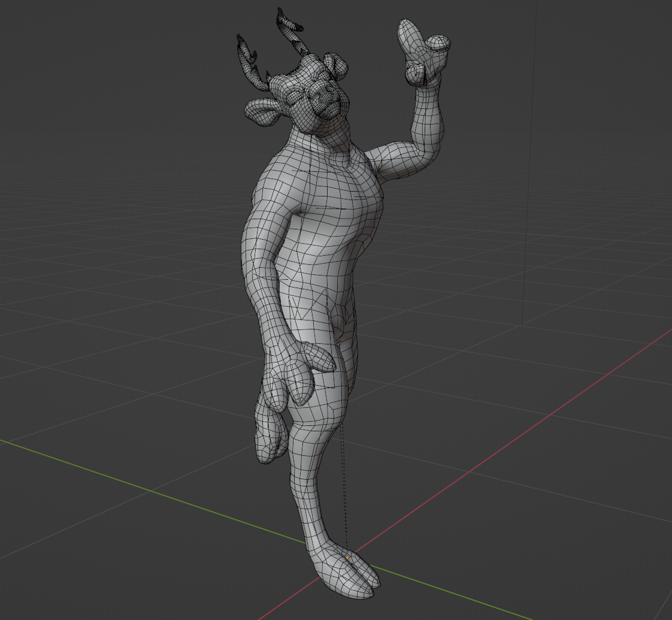Click the orange origin point on the hoof
Viewport: 672px width, 620px height.
347,557
